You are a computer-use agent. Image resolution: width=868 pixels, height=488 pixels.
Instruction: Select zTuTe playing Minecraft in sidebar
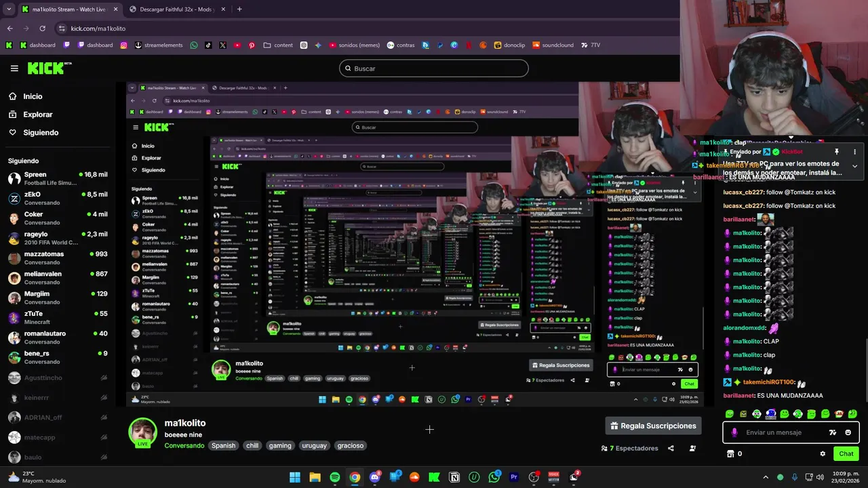pyautogui.click(x=58, y=317)
